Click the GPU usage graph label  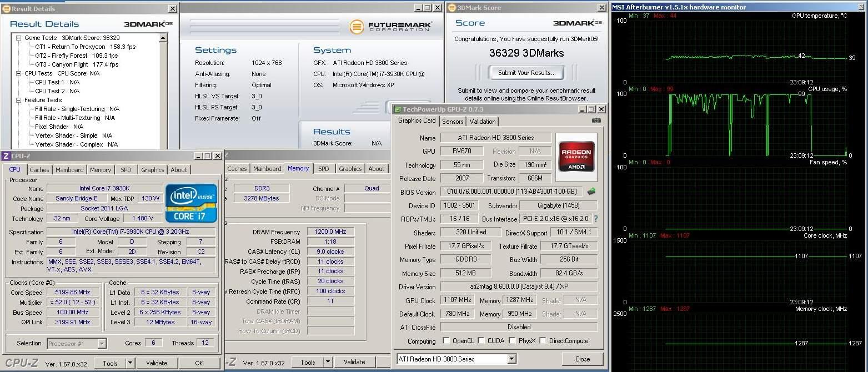coord(827,89)
